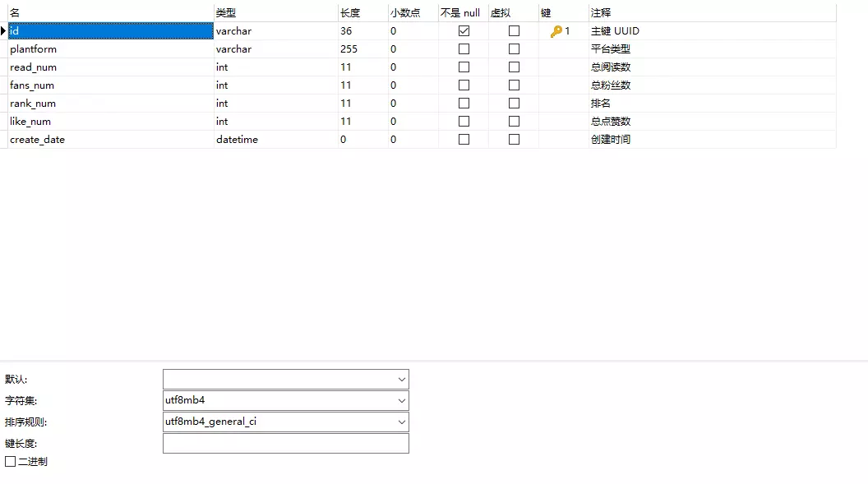The width and height of the screenshot is (868, 484).
Task: Uncheck 不是 null for the id field
Action: (x=464, y=31)
